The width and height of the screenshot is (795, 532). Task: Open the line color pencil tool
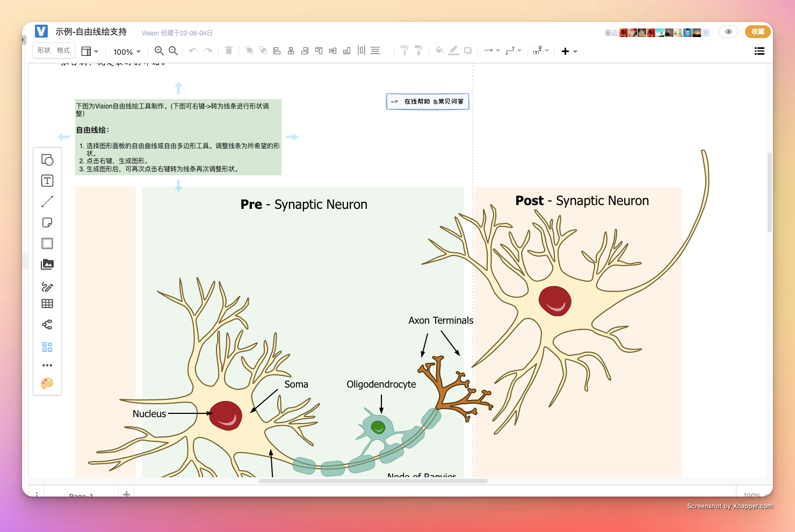pyautogui.click(x=454, y=50)
